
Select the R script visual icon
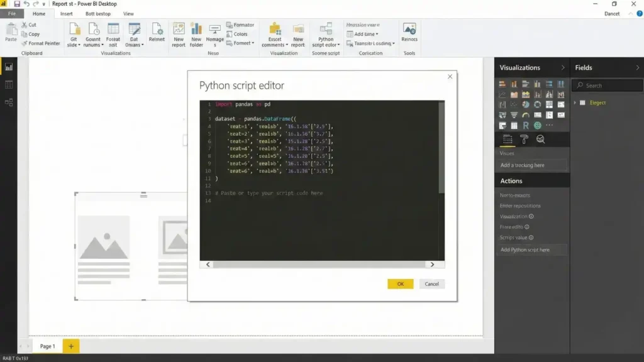pos(526,125)
